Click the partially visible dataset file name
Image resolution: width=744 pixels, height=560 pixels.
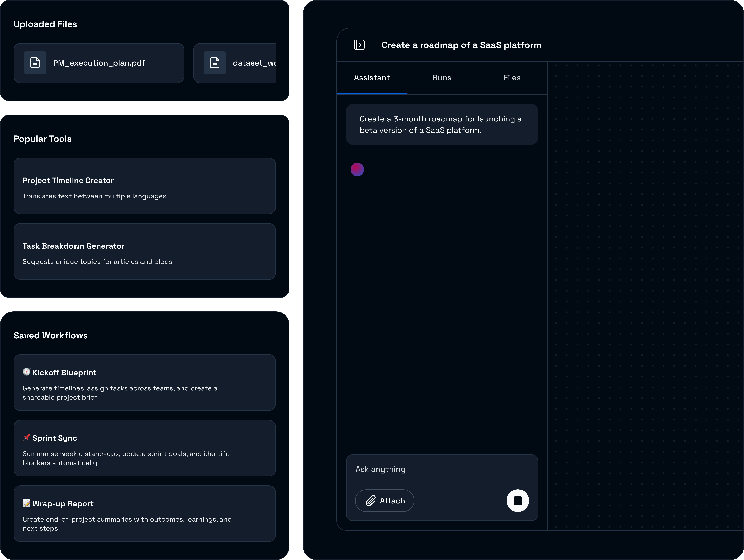[x=254, y=63]
